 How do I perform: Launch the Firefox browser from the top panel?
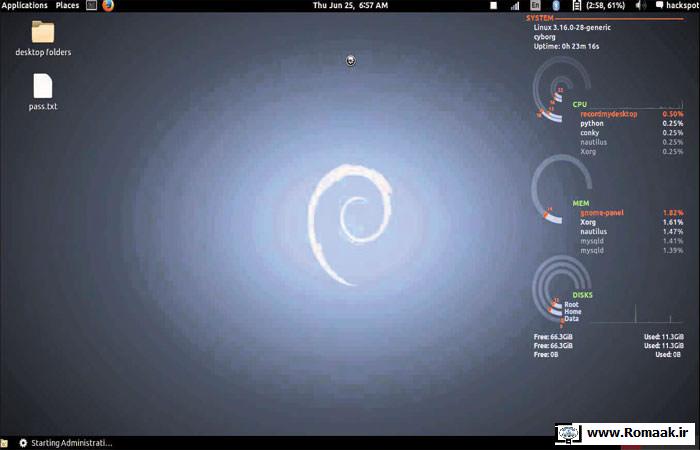108,5
